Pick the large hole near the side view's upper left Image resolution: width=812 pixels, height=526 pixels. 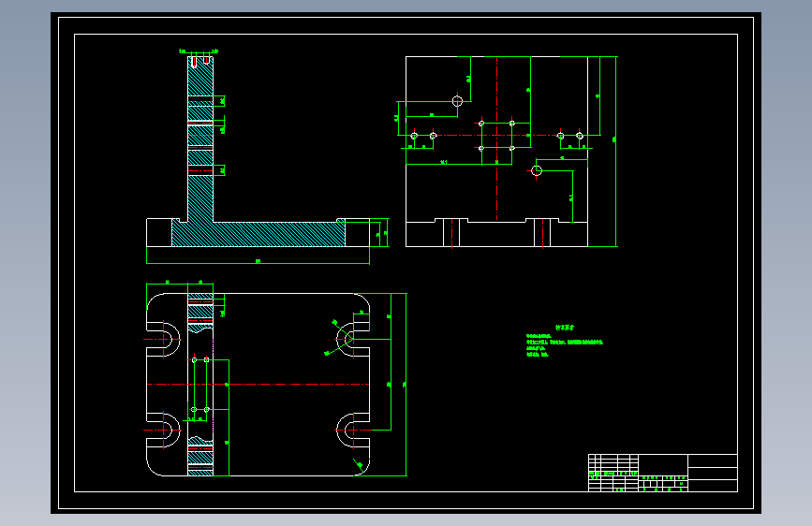[x=457, y=101]
